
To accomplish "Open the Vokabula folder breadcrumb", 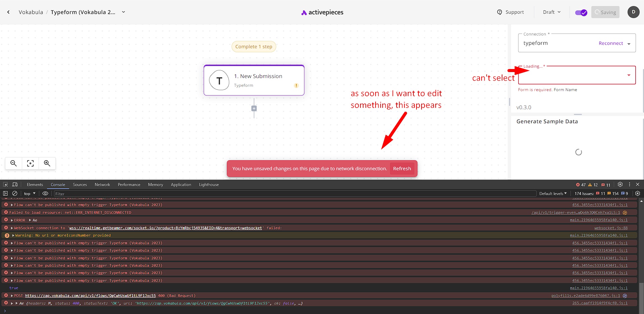I will 31,12.
